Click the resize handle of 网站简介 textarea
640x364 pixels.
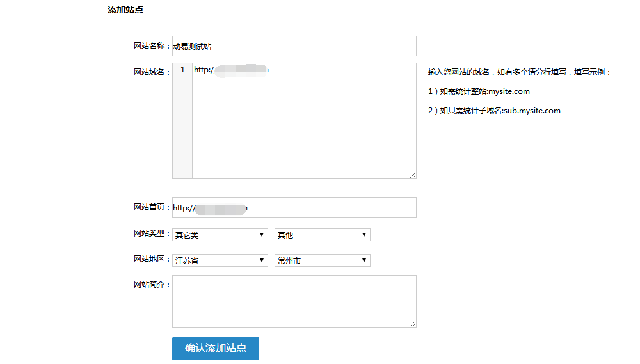[x=413, y=324]
